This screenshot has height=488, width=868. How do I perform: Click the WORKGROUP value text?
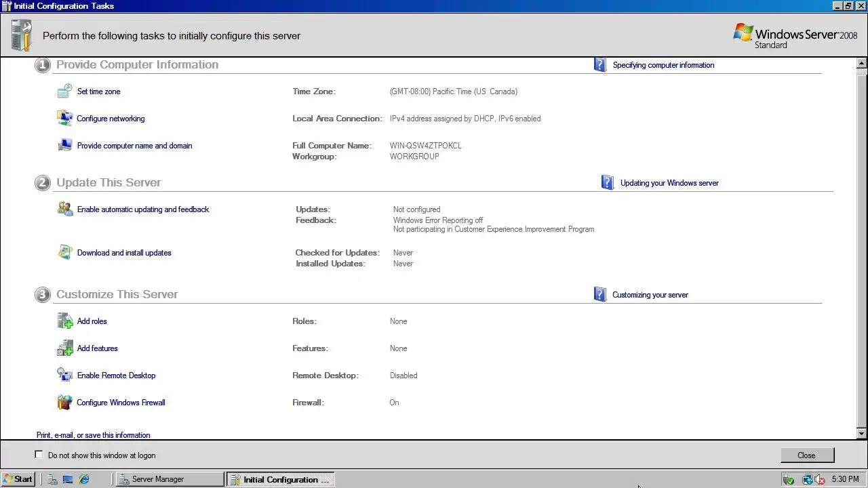[x=414, y=157]
